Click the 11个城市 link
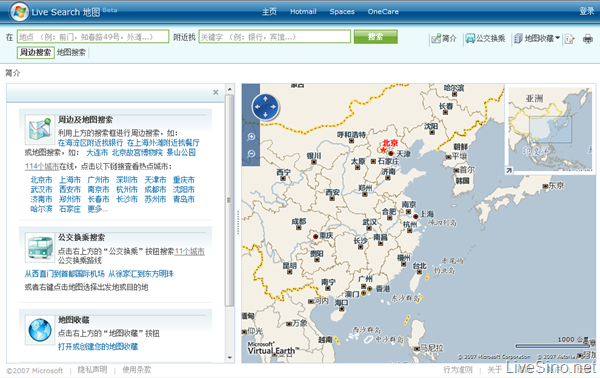 click(x=190, y=251)
